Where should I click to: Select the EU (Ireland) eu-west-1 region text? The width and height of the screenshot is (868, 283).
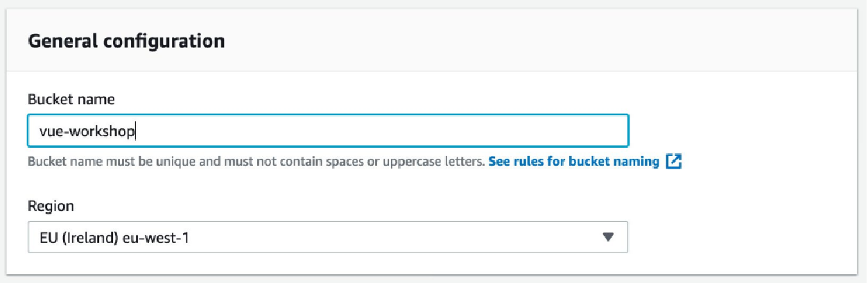pyautogui.click(x=114, y=238)
